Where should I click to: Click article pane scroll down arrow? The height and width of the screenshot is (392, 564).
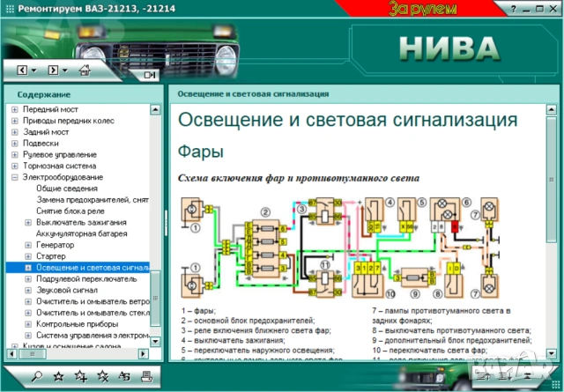click(x=552, y=353)
